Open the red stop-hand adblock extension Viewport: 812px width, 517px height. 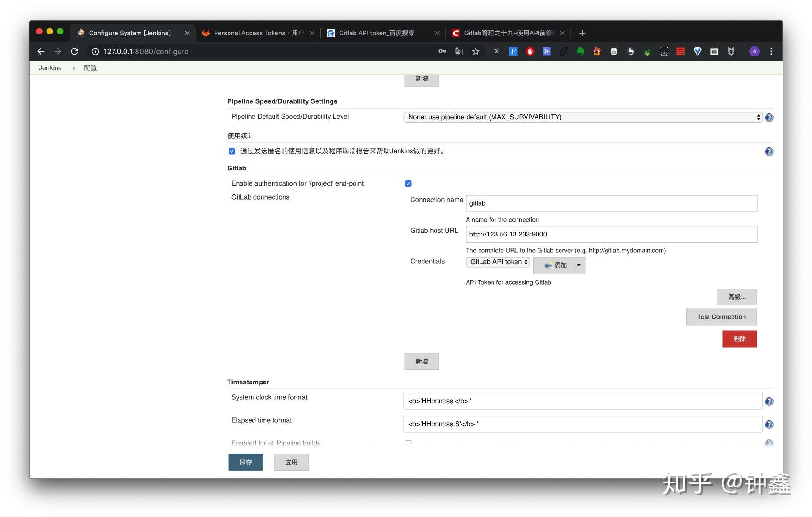[530, 51]
